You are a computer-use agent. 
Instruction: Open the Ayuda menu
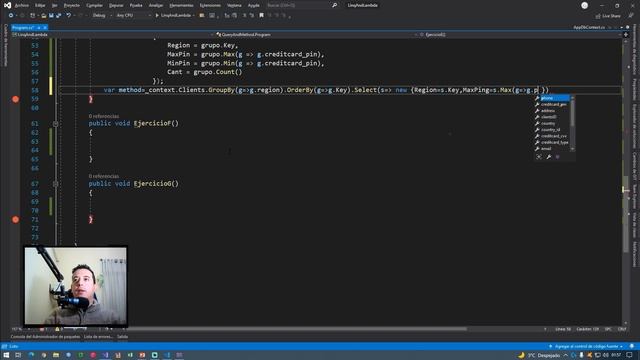click(253, 5)
